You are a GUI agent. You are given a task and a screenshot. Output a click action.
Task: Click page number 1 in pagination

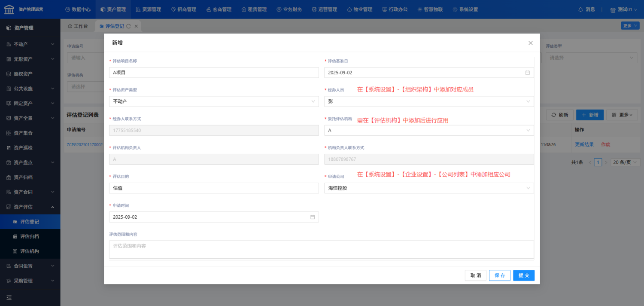coord(598,162)
